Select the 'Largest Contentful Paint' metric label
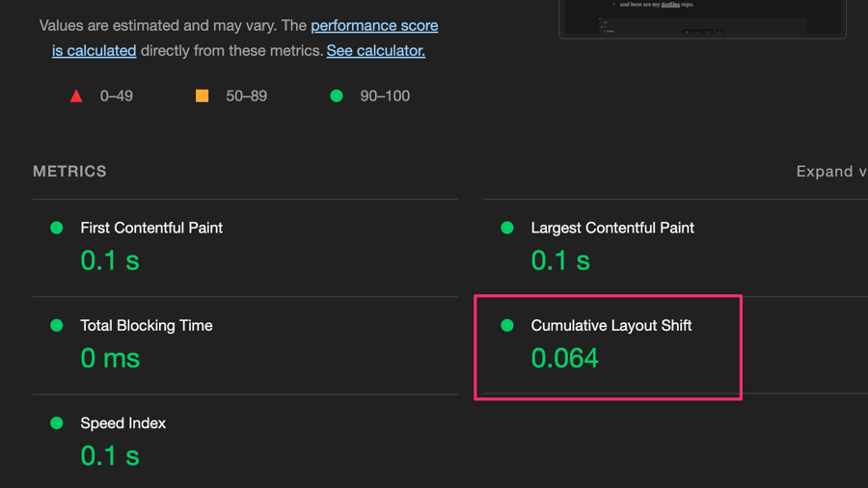The image size is (868, 488). point(612,228)
